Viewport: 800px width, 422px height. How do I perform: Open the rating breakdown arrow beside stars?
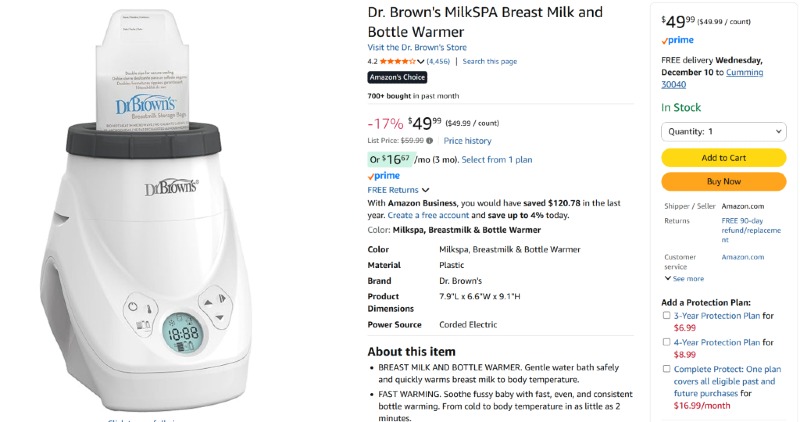(421, 61)
